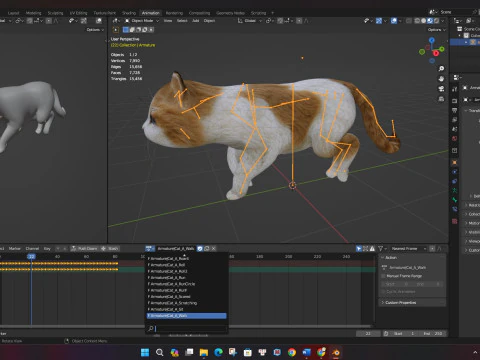
Task: Select Armature|Cat_A_Sit from action list
Action: tap(187, 309)
